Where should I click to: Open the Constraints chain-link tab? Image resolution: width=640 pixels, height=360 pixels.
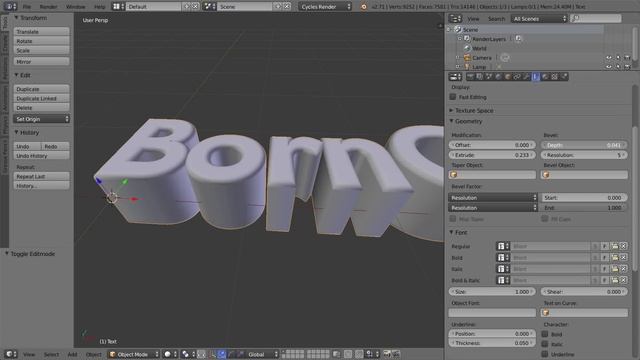tap(517, 77)
